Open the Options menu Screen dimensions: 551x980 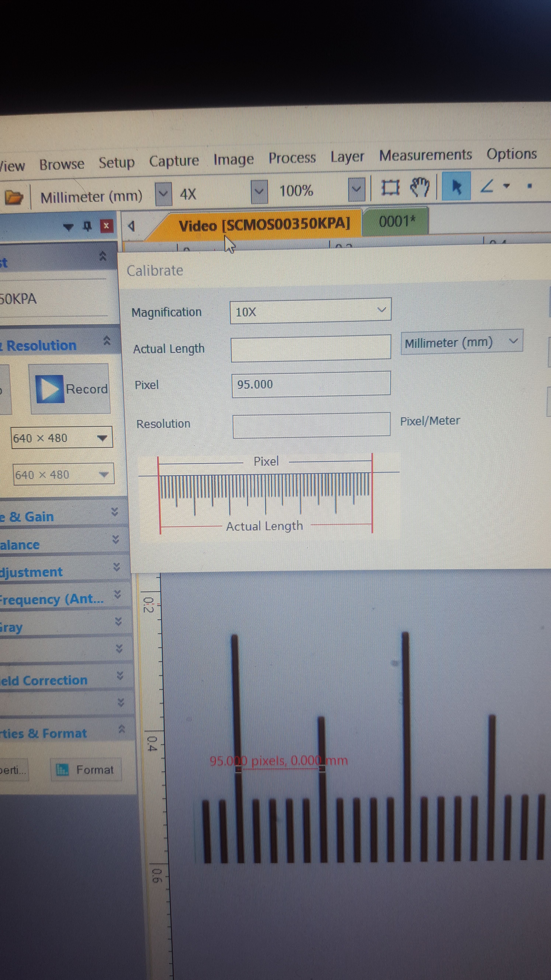point(512,154)
